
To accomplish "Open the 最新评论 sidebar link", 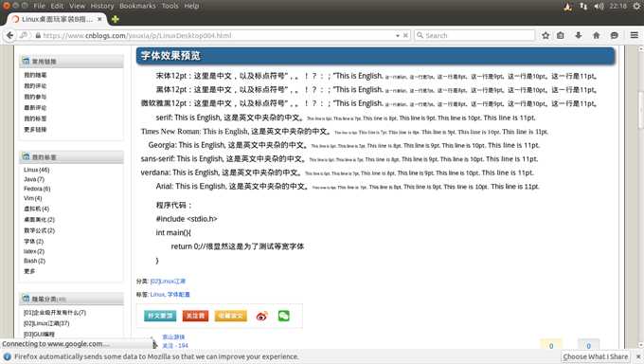I will pos(35,108).
